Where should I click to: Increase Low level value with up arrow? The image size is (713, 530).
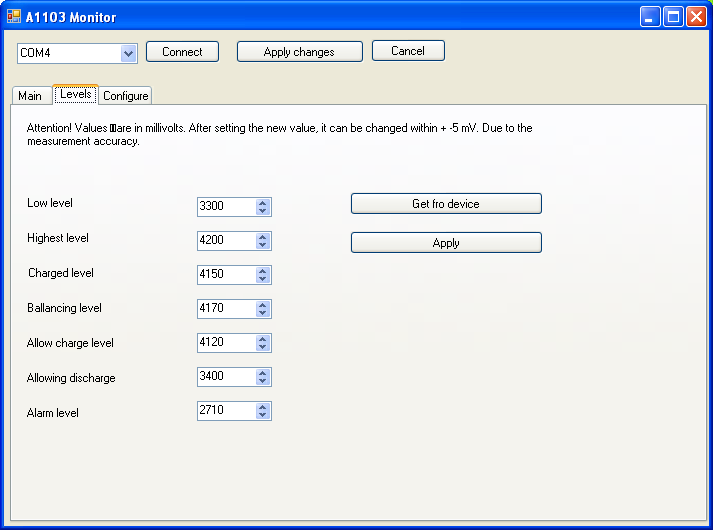point(263,203)
